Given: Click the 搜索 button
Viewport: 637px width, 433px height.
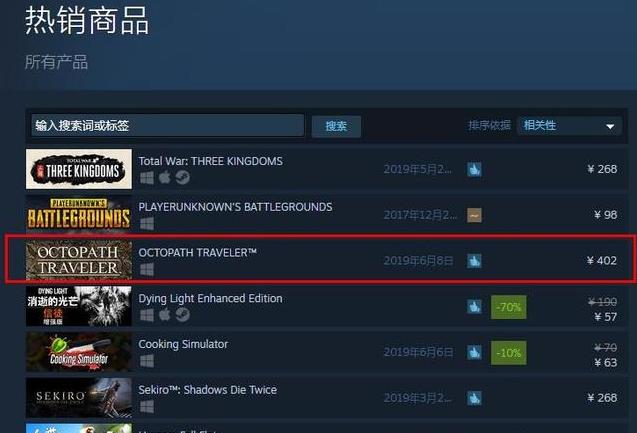Looking at the screenshot, I should tap(336, 126).
